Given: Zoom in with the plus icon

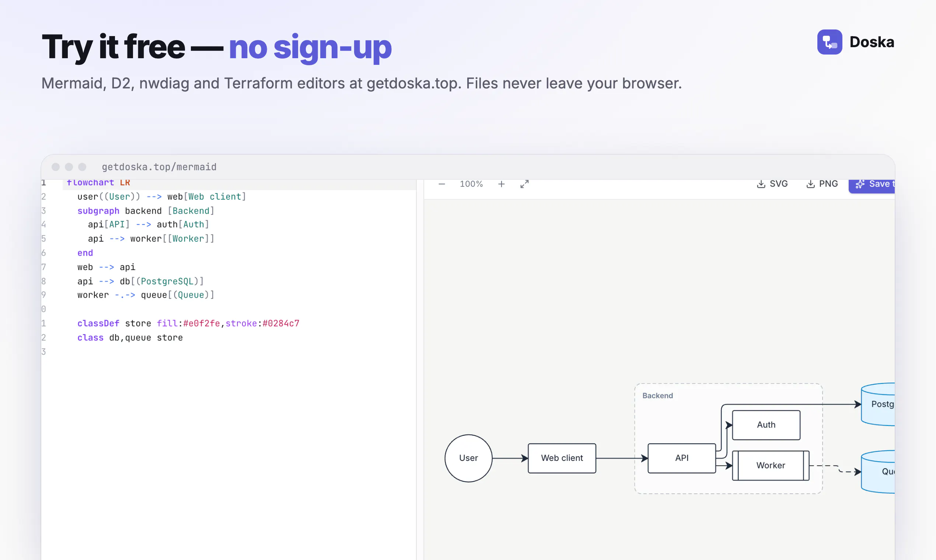Looking at the screenshot, I should tap(501, 184).
